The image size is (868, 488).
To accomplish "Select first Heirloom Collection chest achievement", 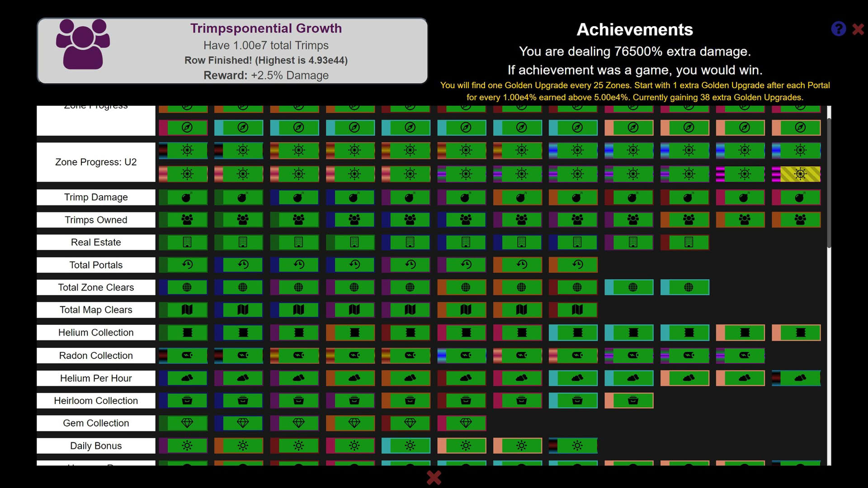I will [183, 401].
